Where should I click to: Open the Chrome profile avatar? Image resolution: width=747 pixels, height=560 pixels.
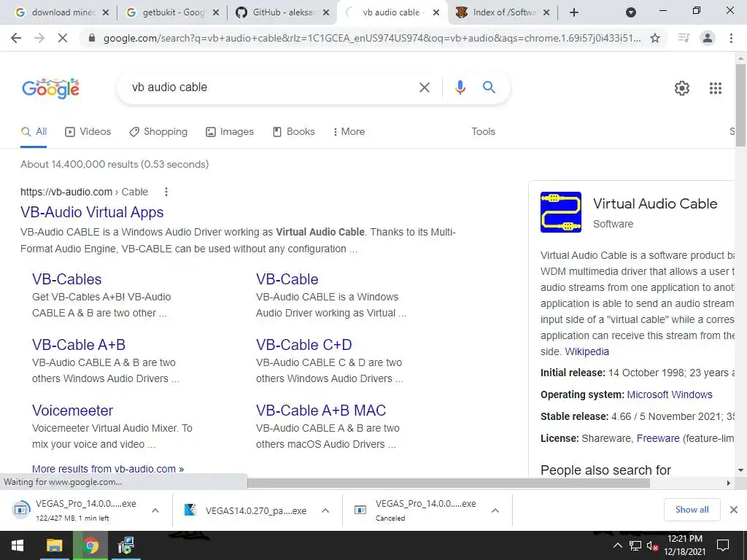708,38
